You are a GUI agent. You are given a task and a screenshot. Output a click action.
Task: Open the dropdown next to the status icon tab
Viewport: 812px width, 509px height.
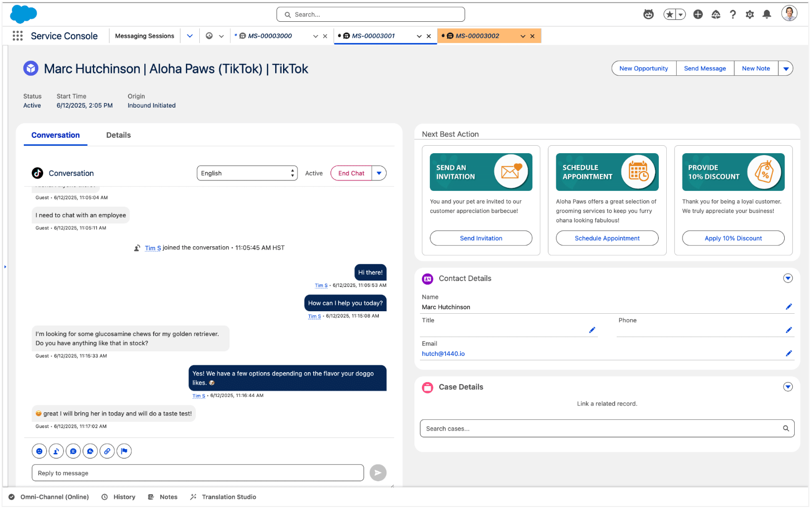pos(221,36)
